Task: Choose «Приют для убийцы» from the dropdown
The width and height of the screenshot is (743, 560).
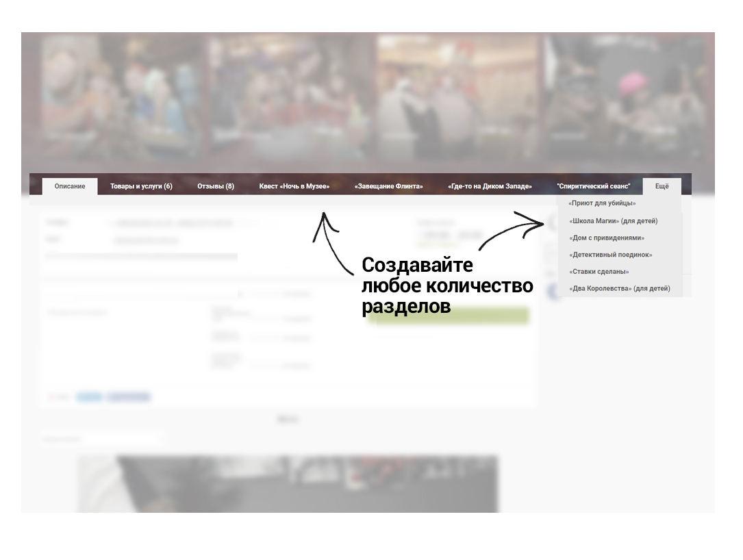Action: pyautogui.click(x=602, y=203)
